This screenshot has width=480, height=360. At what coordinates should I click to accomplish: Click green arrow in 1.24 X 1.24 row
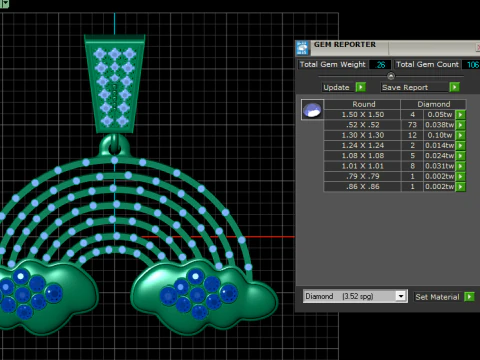tap(460, 146)
